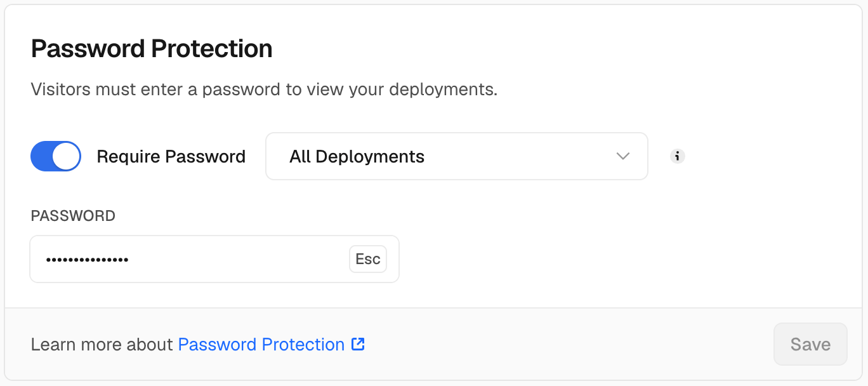Screen dimensions: 868x386
Task: Click the Require Password label text
Action: tap(171, 156)
